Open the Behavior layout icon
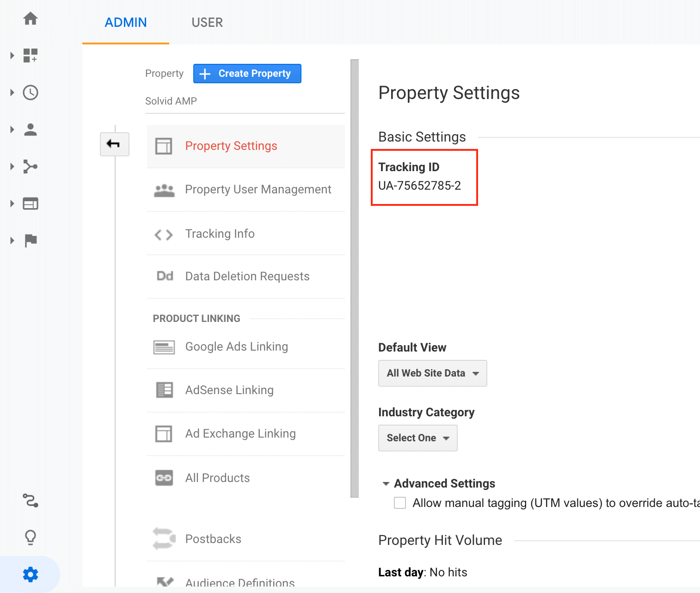 [x=31, y=204]
